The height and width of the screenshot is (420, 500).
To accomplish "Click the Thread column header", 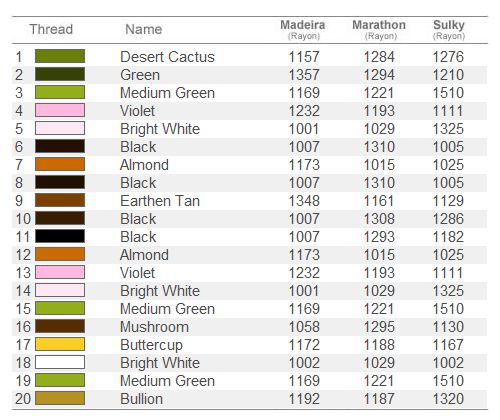I will tap(51, 29).
